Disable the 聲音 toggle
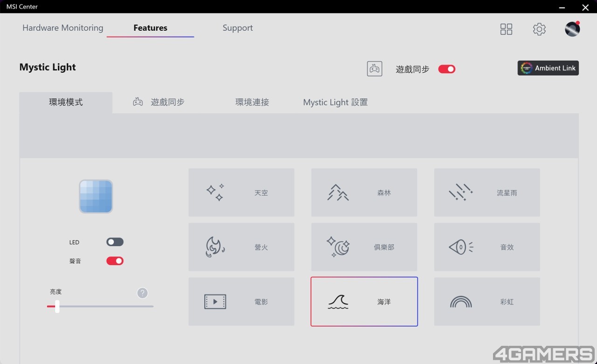Viewport: 597px width, 364px height. click(x=115, y=261)
